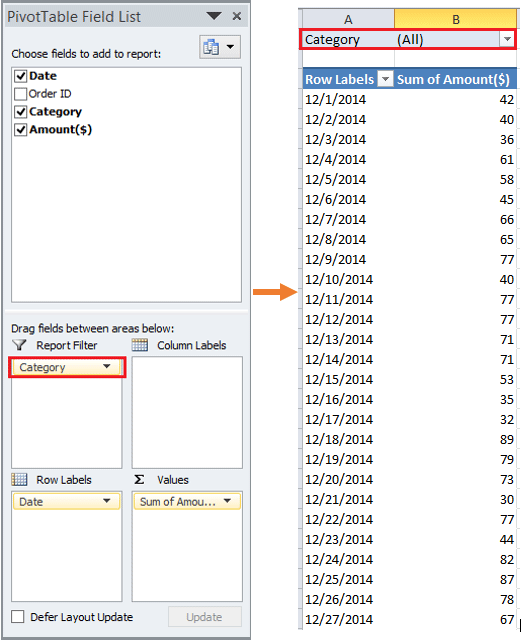This screenshot has height=641, width=521.
Task: Open the Sum of Amount field dropdown
Action: pyautogui.click(x=227, y=501)
